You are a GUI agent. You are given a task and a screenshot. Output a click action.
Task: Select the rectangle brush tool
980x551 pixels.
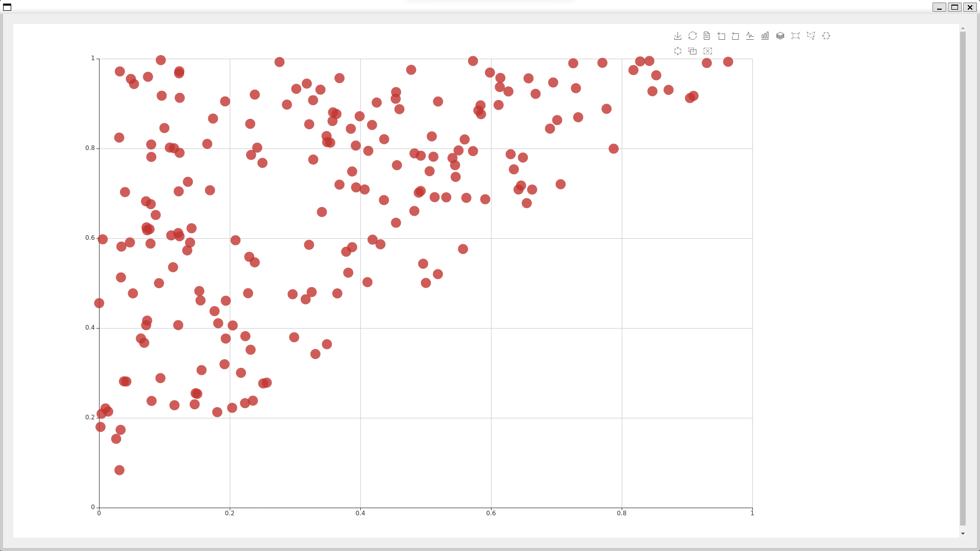pyautogui.click(x=795, y=36)
